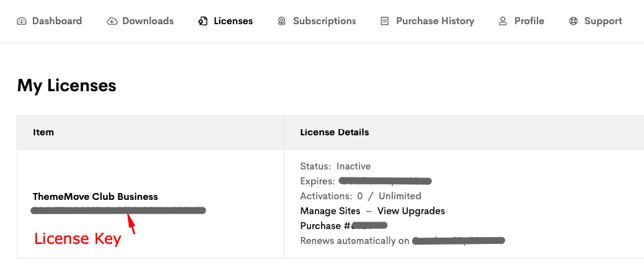Viewport: 644px width, 270px height.
Task: Open the Dashboard tab
Action: tap(50, 21)
